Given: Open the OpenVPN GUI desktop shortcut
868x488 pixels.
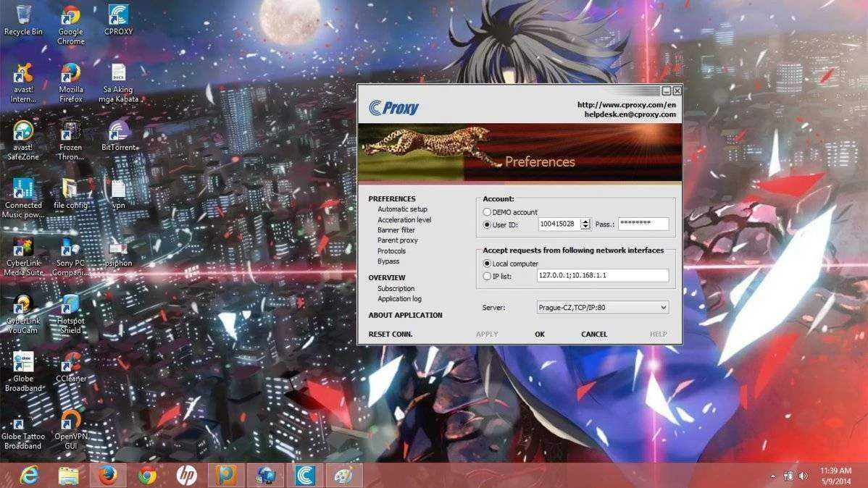Looking at the screenshot, I should [71, 429].
